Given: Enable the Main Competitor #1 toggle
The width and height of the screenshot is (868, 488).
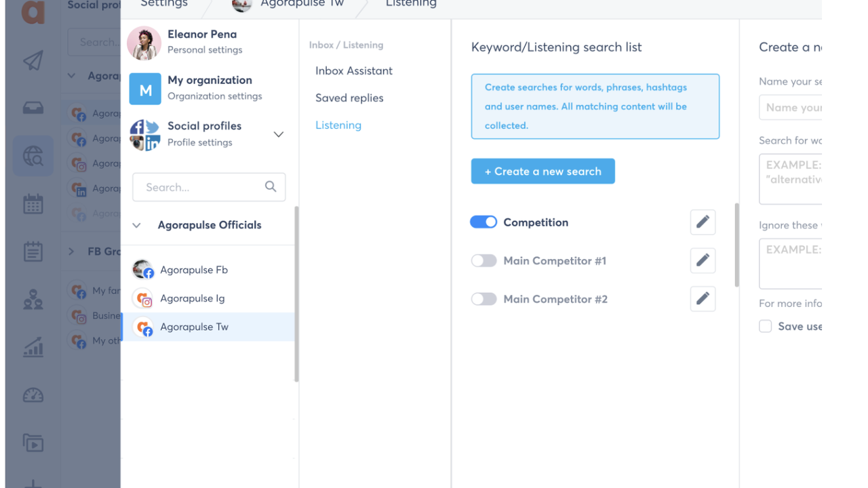Looking at the screenshot, I should coord(484,261).
